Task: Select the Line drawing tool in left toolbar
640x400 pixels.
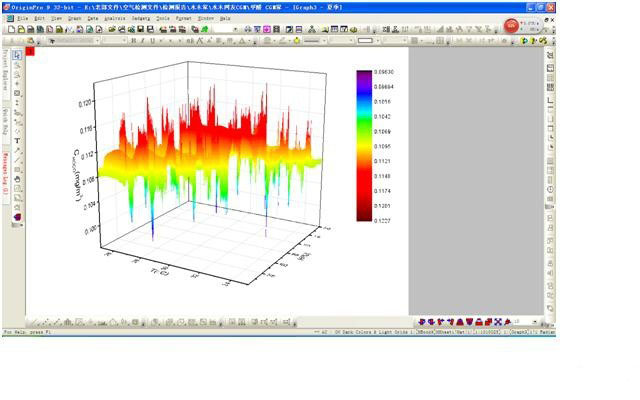Action: click(x=17, y=160)
